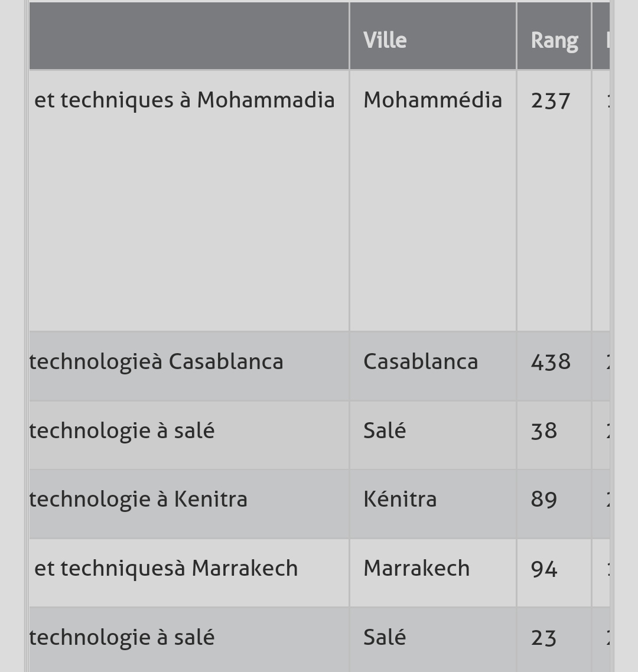638x672 pixels.
Task: Select the Mohammédia city cell
Action: click(432, 100)
